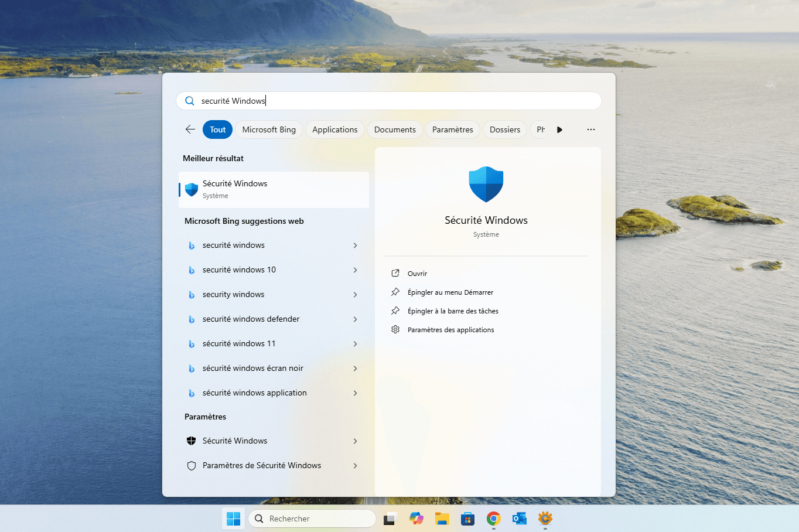Select the 'sécurité windows application' suggestion

click(274, 393)
